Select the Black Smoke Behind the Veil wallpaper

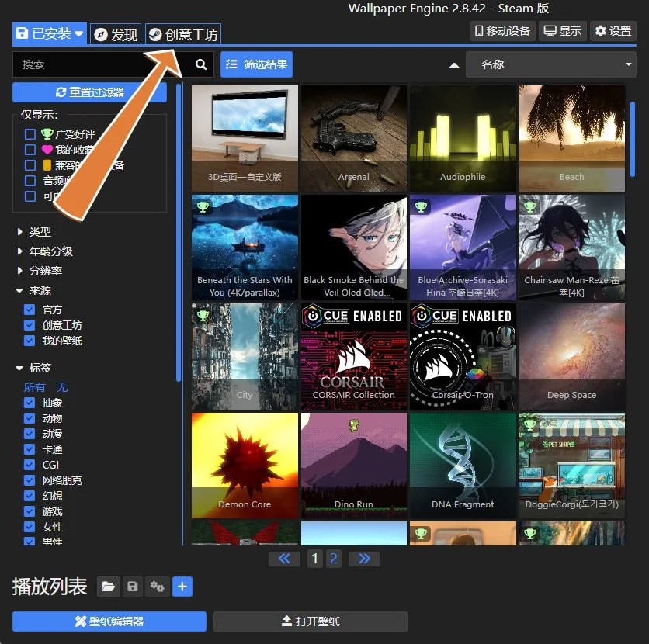pyautogui.click(x=354, y=248)
